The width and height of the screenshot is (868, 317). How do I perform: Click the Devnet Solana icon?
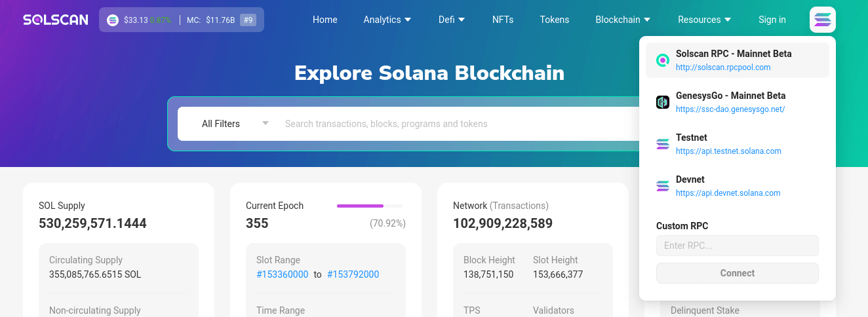(663, 186)
